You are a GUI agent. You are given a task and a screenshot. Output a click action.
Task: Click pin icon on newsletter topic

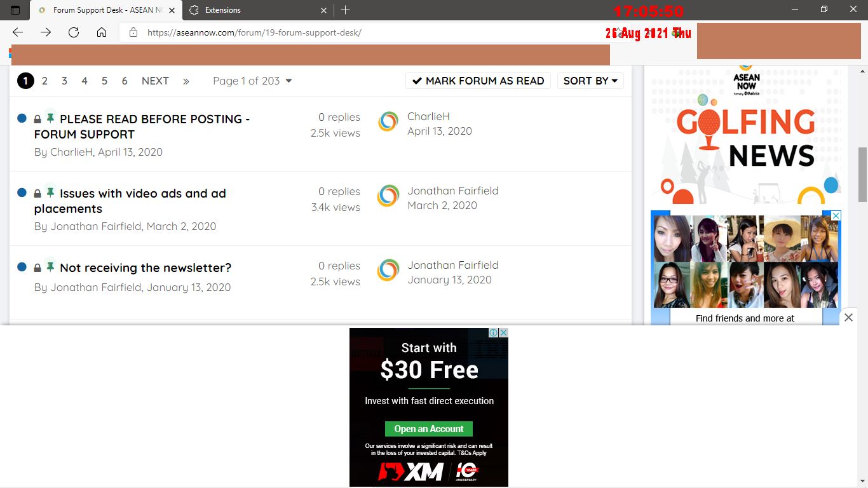point(50,266)
